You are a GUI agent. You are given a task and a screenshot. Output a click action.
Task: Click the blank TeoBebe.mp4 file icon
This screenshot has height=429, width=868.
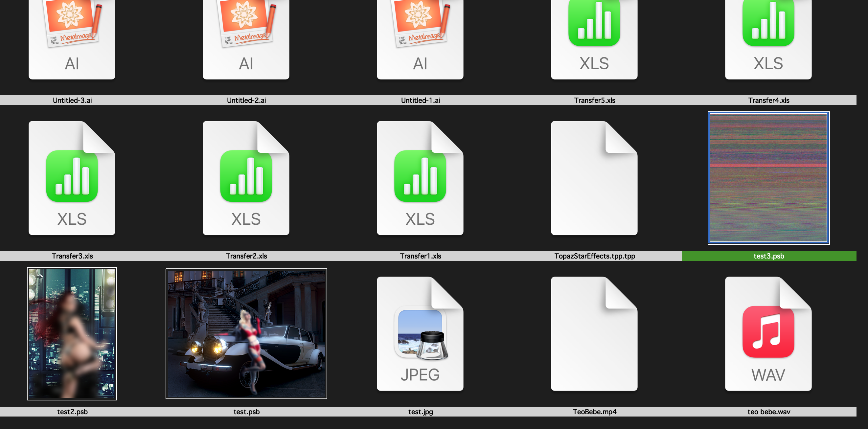coord(594,334)
